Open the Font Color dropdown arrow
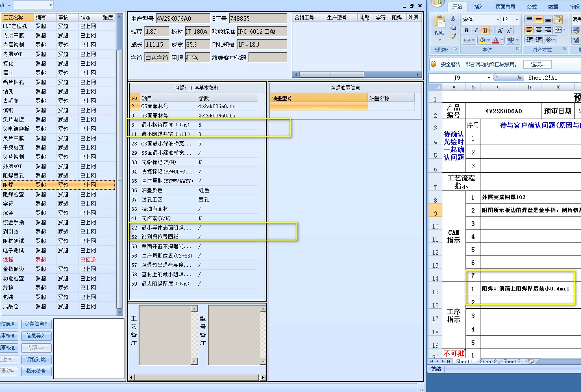Image resolution: width=581 pixels, height=392 pixels. (x=502, y=40)
